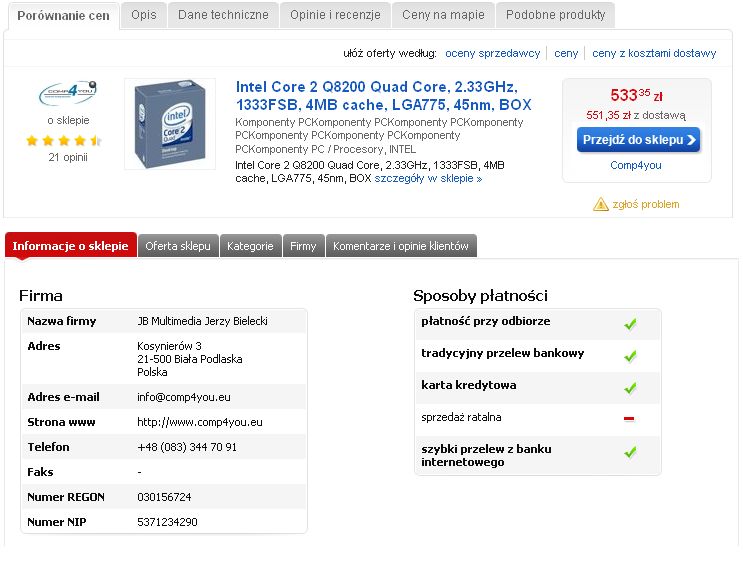Image resolution: width=743 pixels, height=565 pixels.
Task: Open the 'Firmy' tab
Action: coord(303,246)
